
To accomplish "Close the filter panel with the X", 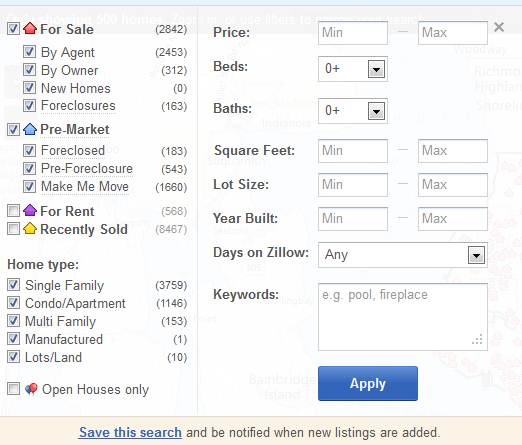I will 499,27.
